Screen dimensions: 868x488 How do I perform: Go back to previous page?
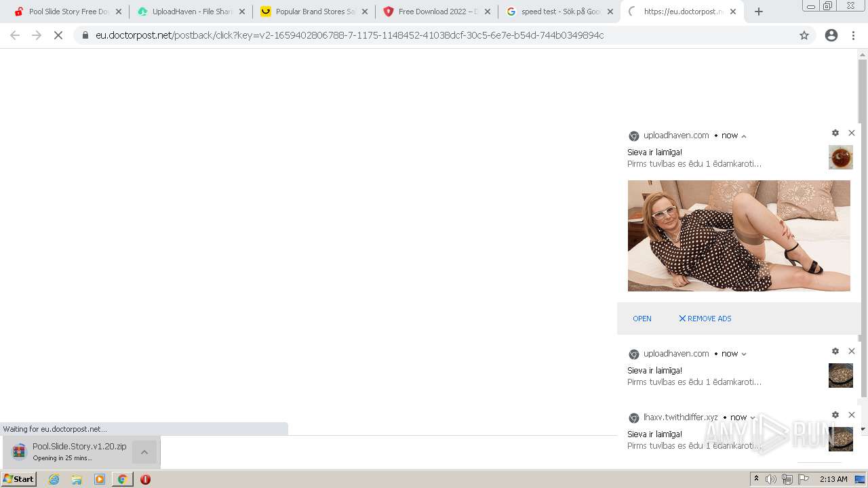(x=15, y=35)
